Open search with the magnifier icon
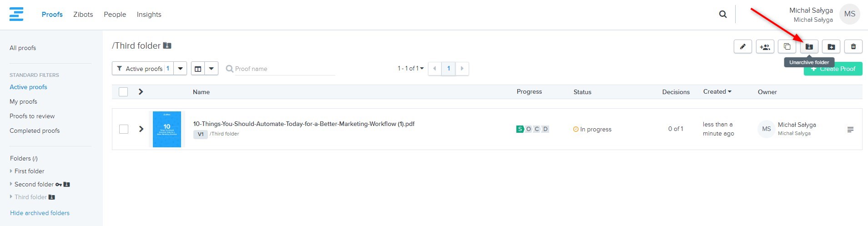This screenshot has width=868, height=226. click(722, 15)
